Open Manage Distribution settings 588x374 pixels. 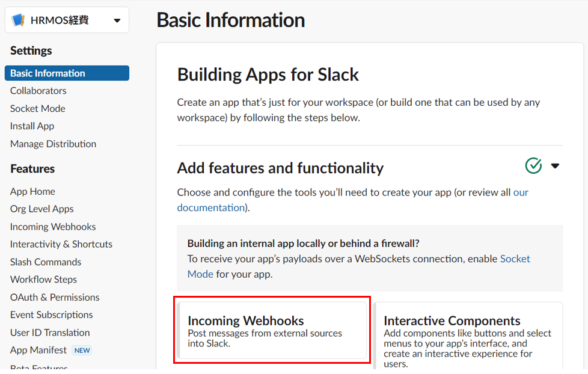[x=53, y=144]
